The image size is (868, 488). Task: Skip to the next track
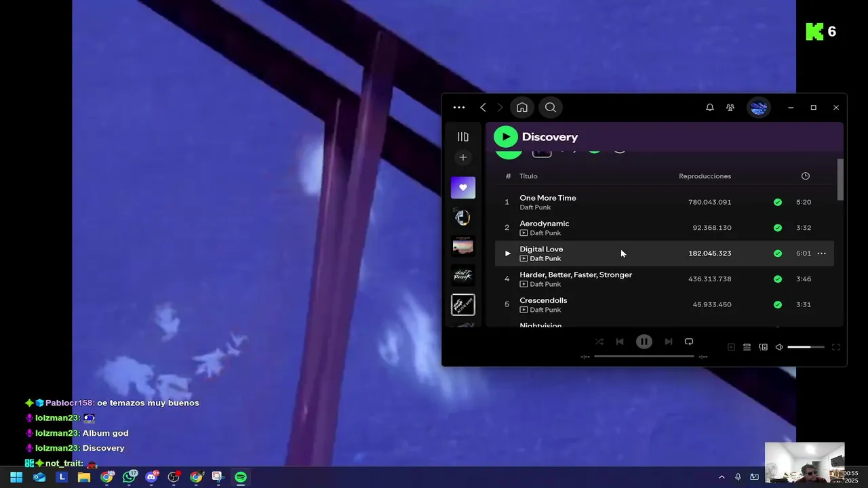(x=669, y=342)
